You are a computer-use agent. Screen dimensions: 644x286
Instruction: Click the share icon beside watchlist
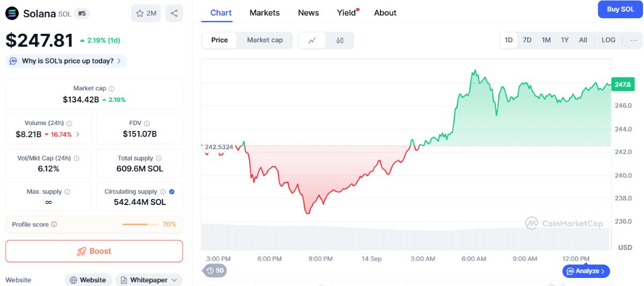[x=174, y=13]
